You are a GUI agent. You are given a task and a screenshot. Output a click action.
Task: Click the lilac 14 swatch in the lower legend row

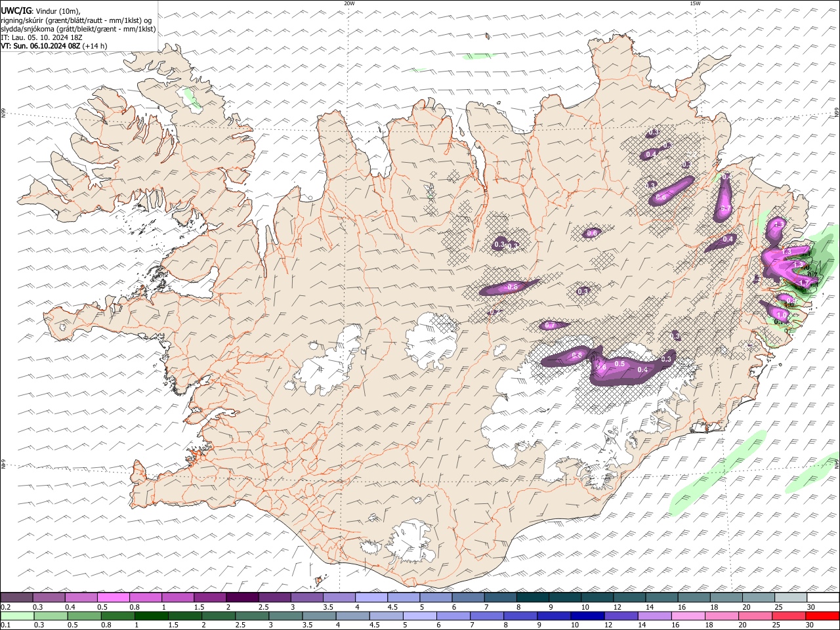coord(654,616)
